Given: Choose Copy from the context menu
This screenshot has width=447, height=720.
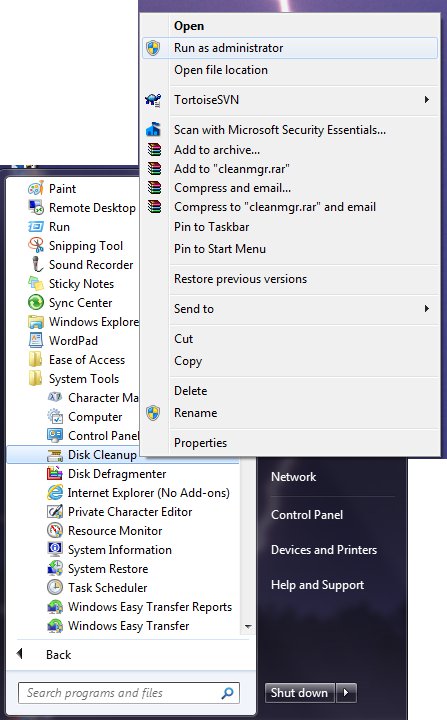Looking at the screenshot, I should (x=289, y=361).
